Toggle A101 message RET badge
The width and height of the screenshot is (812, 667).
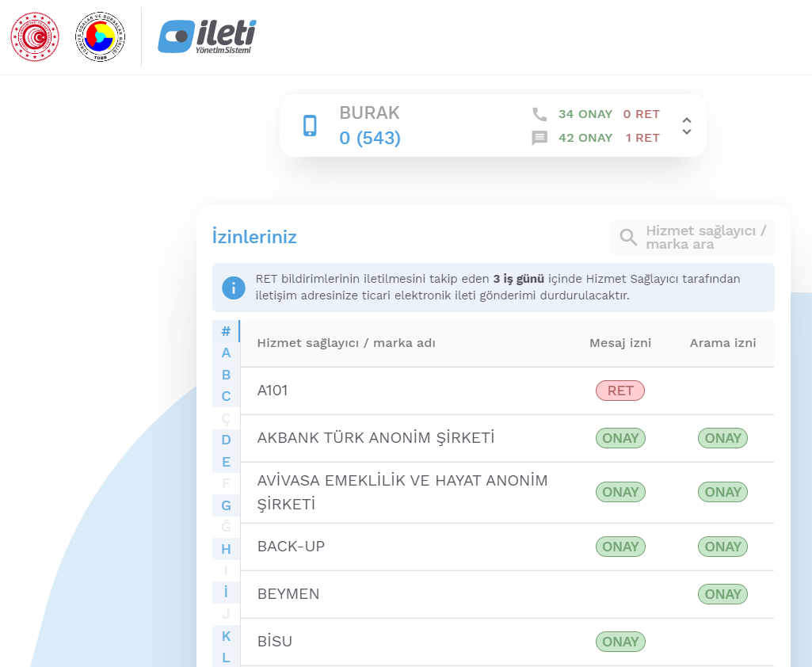point(620,391)
